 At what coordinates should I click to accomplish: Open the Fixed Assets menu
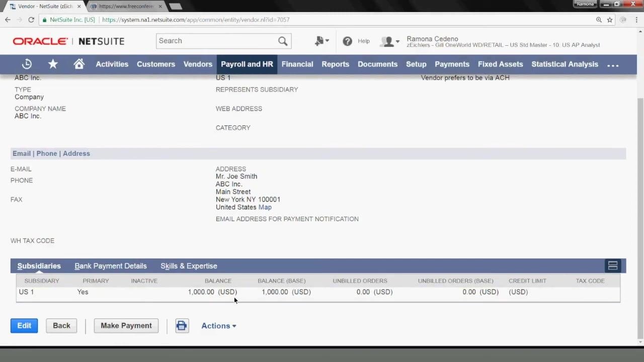[501, 64]
